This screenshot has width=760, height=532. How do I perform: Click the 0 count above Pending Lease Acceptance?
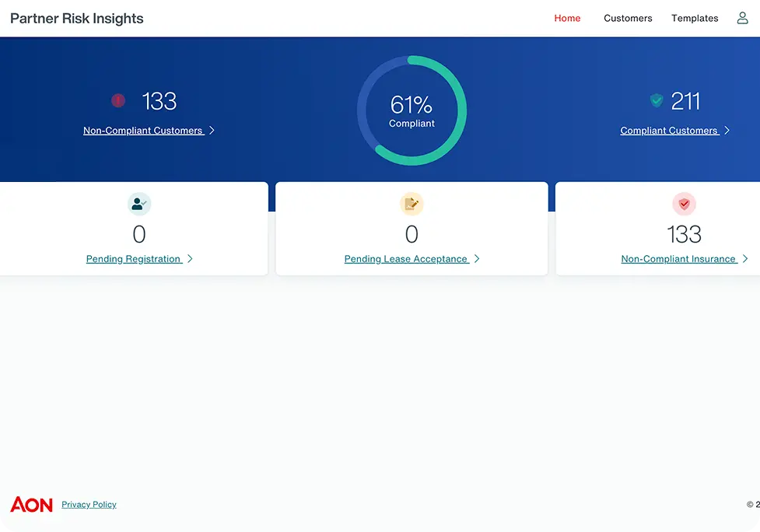[412, 234]
